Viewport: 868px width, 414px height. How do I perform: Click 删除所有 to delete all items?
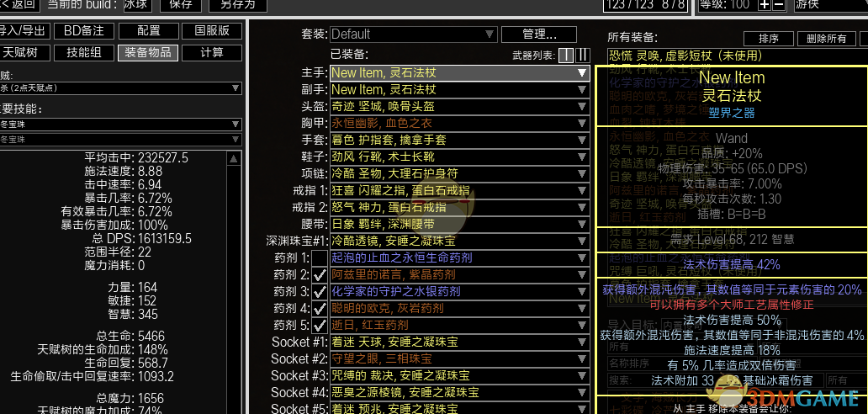(827, 38)
